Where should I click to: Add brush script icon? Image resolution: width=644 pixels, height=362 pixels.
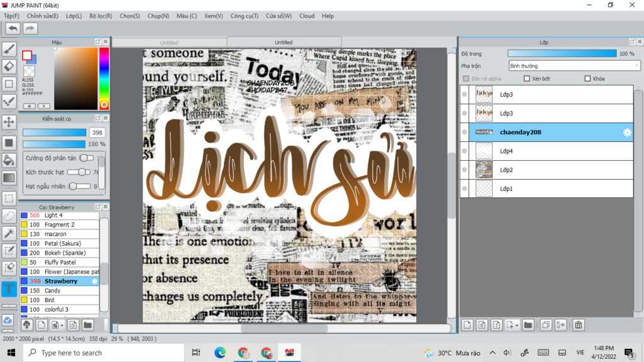(x=73, y=325)
